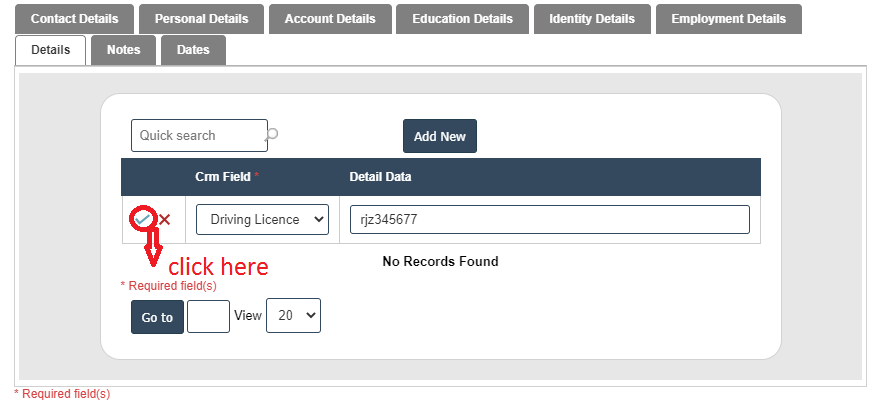
Task: Click the red X cancel icon
Action: point(164,220)
